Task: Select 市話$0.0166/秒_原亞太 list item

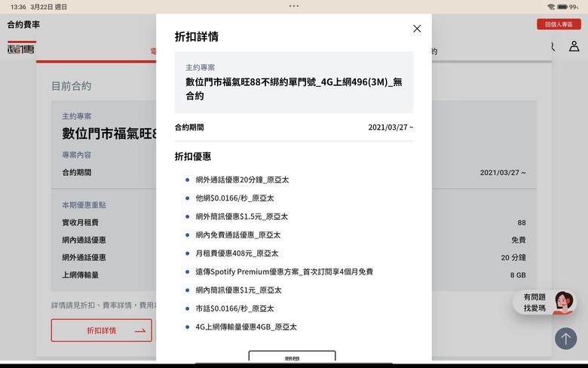Action: 234,308
